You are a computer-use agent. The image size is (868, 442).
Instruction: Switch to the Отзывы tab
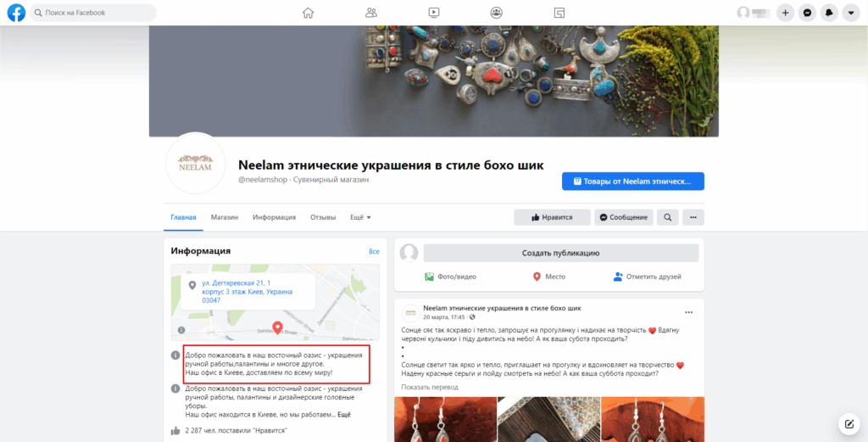323,218
